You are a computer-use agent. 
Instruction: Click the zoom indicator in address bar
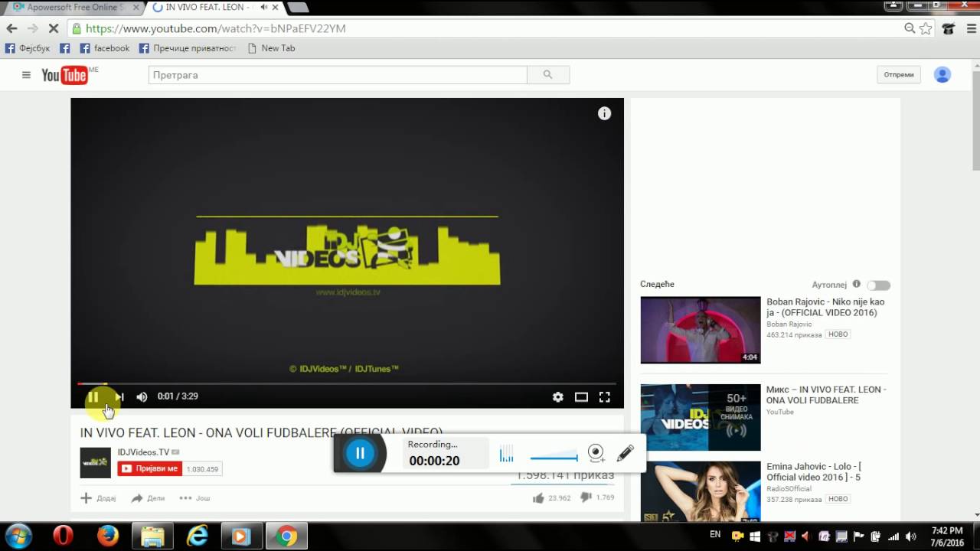pos(910,28)
